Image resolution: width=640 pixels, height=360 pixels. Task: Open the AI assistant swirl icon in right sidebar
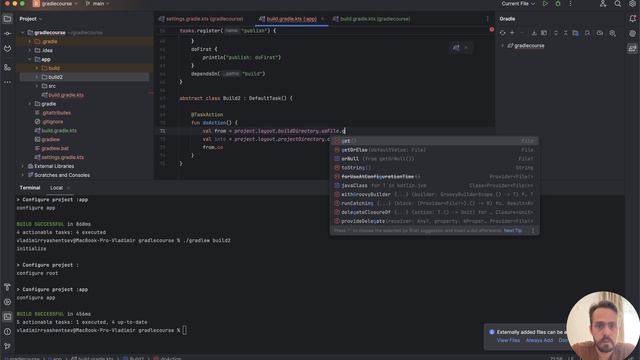click(632, 33)
